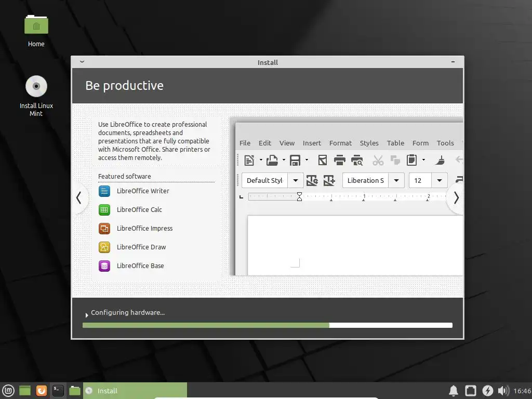Click the LibreOffice Draw icon

coord(104,247)
